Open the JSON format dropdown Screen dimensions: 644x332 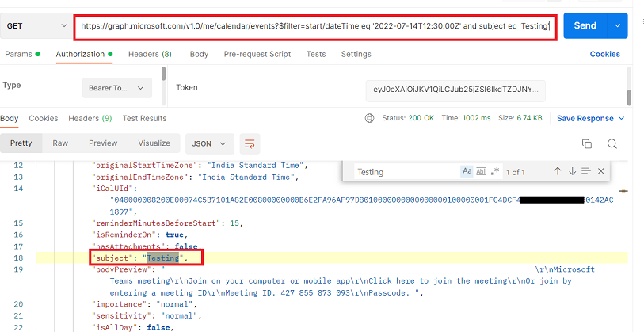(x=209, y=143)
